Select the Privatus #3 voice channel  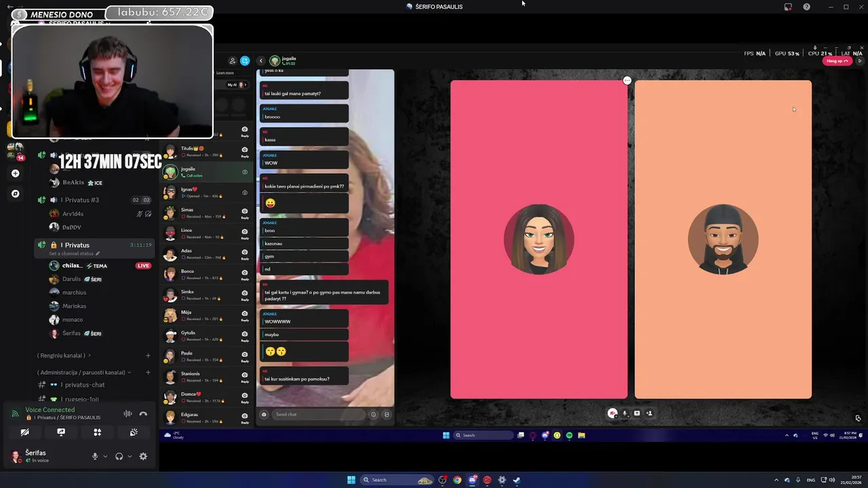[x=95, y=200]
